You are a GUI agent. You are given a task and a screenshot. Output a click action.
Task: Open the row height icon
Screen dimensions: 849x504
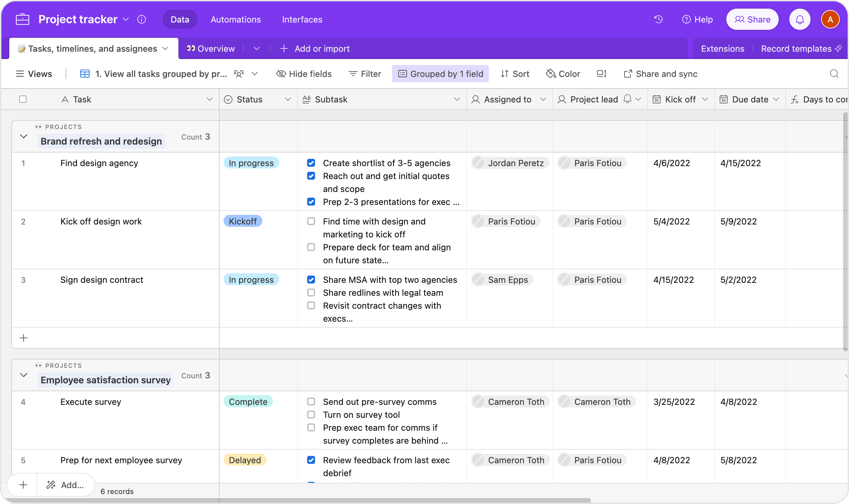602,74
